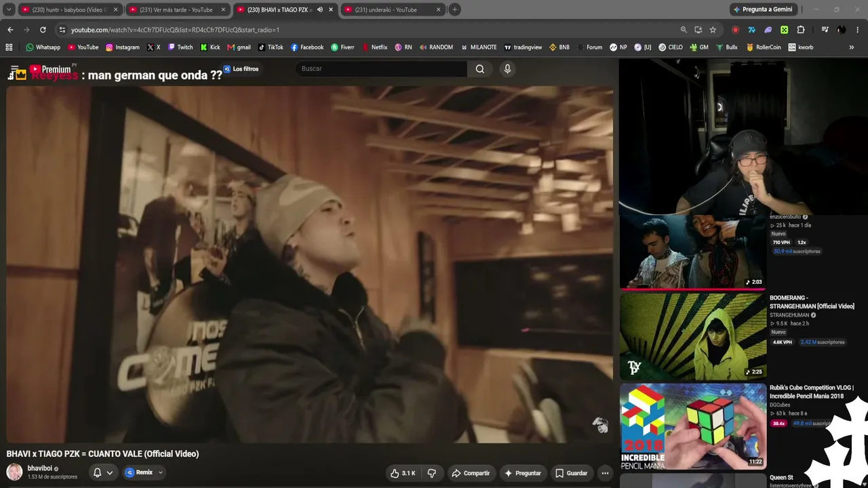Switch to the underaiki YouTube tab
868x488 pixels.
pos(393,9)
